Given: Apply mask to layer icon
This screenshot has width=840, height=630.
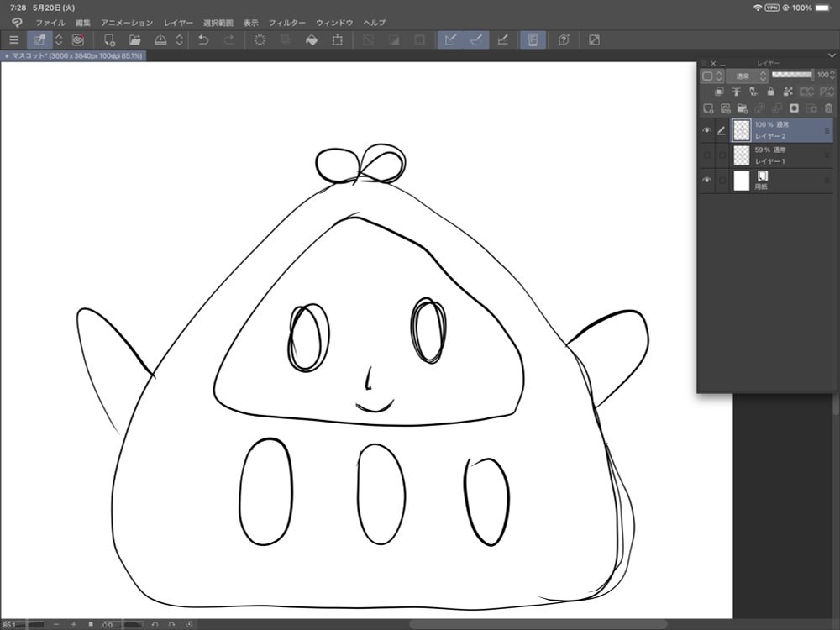Looking at the screenshot, I should [811, 108].
